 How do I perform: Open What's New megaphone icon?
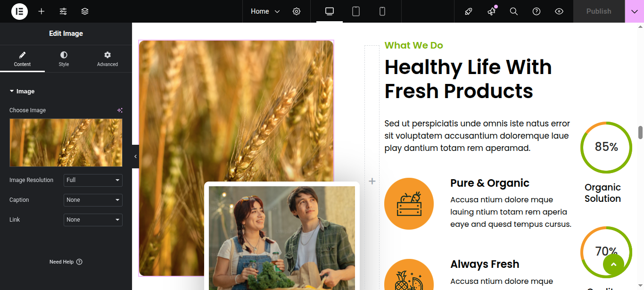tap(491, 11)
